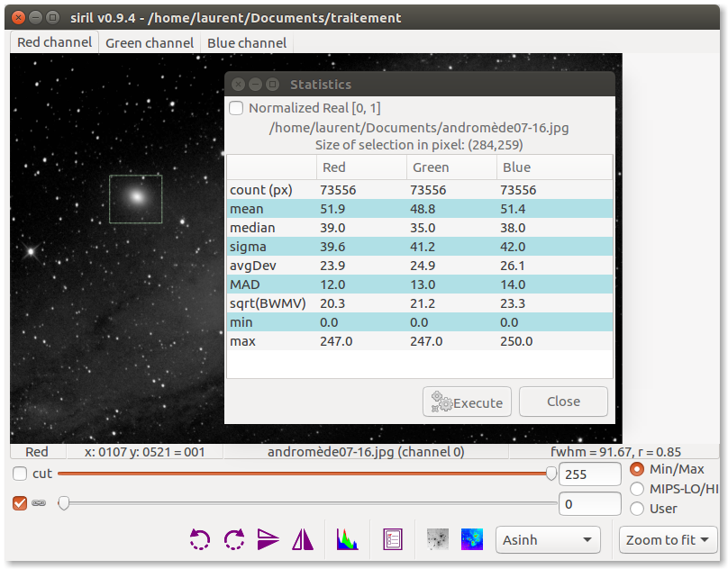Rotate image clockwise with right rotate icon

coord(234,539)
